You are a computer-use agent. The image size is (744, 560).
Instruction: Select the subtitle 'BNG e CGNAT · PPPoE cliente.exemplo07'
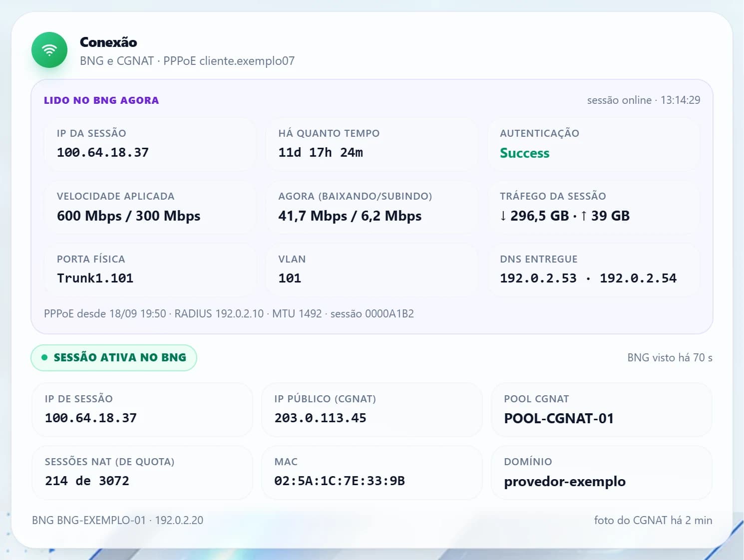click(187, 61)
